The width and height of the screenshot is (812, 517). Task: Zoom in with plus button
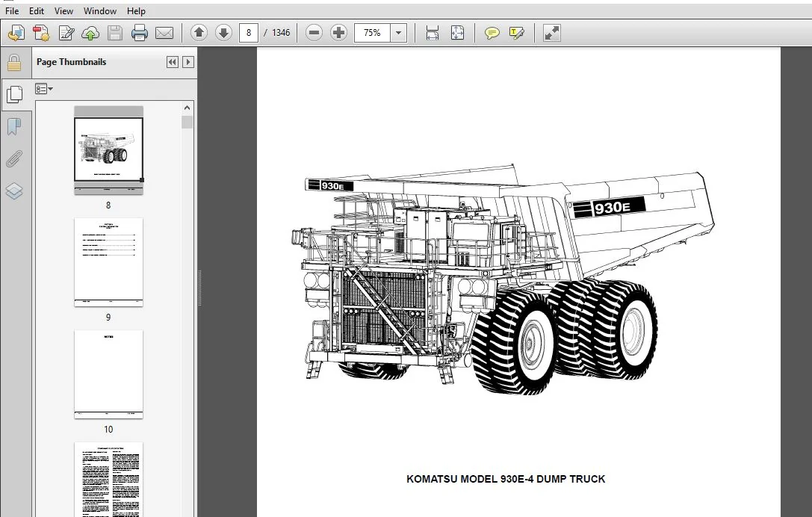(x=338, y=33)
